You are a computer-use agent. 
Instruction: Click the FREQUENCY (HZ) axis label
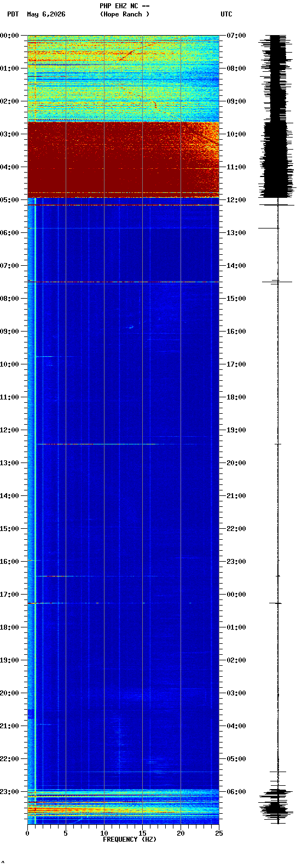(130, 840)
